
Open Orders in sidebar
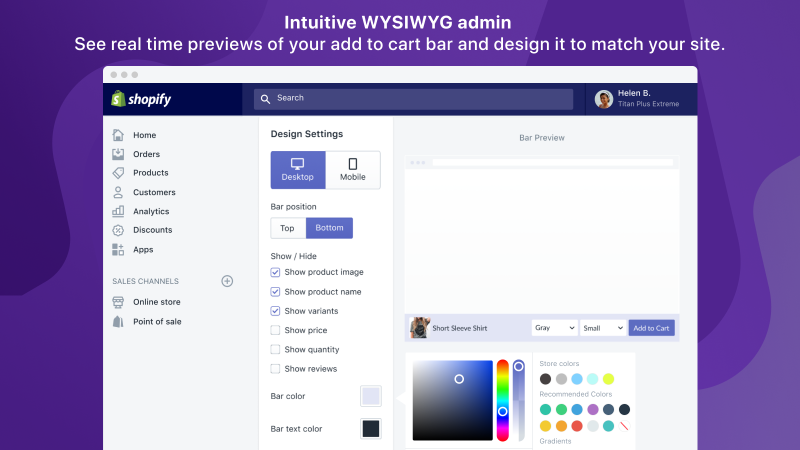(146, 154)
